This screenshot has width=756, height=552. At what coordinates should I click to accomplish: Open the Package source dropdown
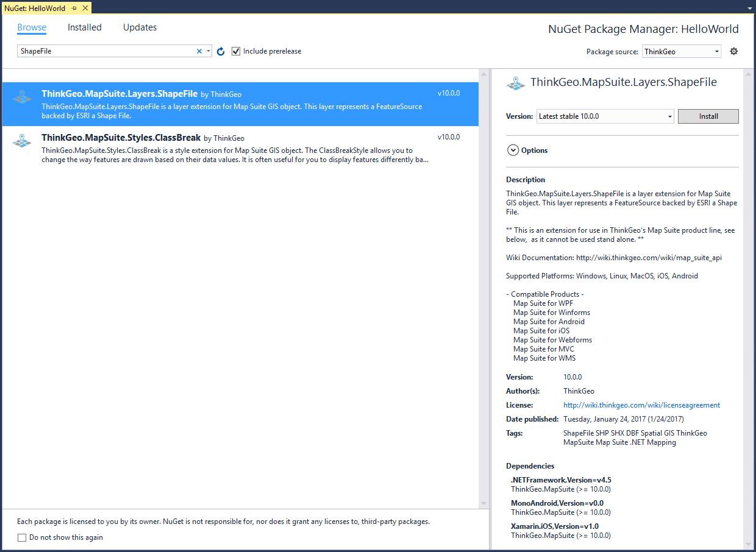[x=682, y=52]
